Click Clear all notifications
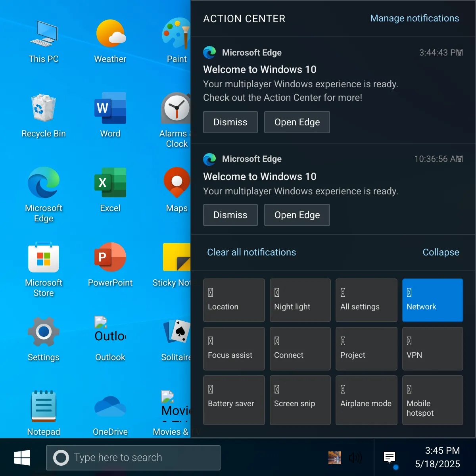The width and height of the screenshot is (476, 476). coord(251,252)
